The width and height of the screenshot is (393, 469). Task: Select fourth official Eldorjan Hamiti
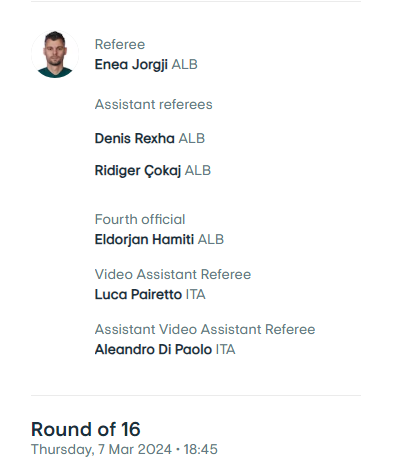(x=144, y=240)
